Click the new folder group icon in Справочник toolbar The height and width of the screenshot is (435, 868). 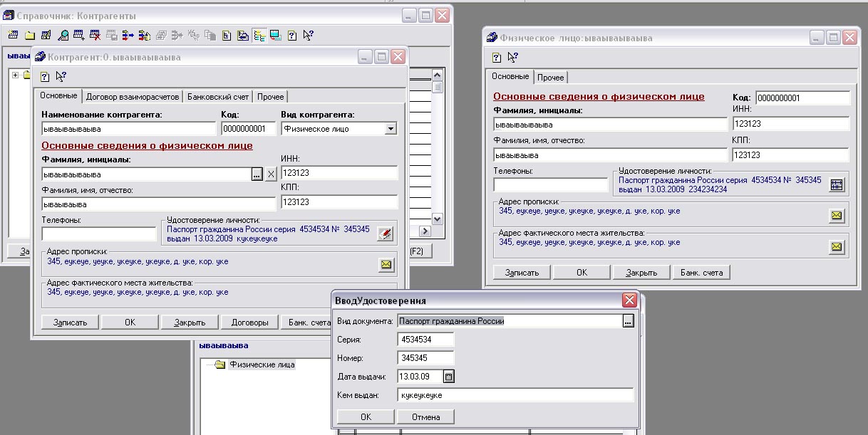[29, 35]
